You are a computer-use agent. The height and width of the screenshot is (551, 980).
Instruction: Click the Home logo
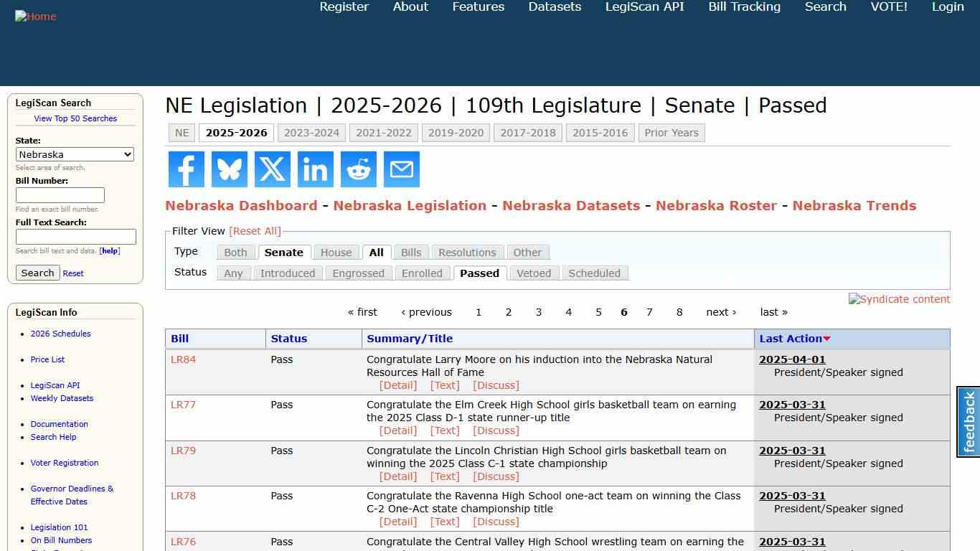click(x=35, y=16)
